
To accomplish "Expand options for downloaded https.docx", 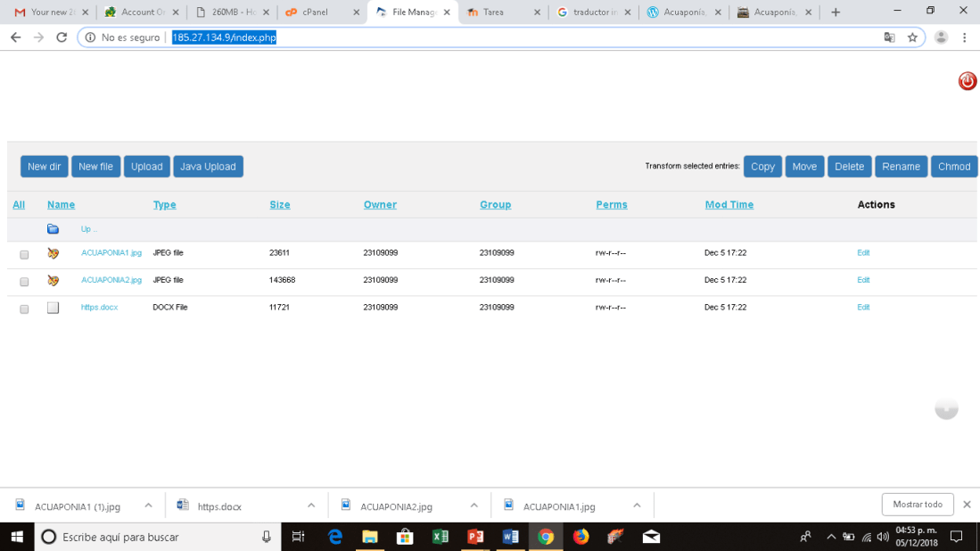I will 311,506.
